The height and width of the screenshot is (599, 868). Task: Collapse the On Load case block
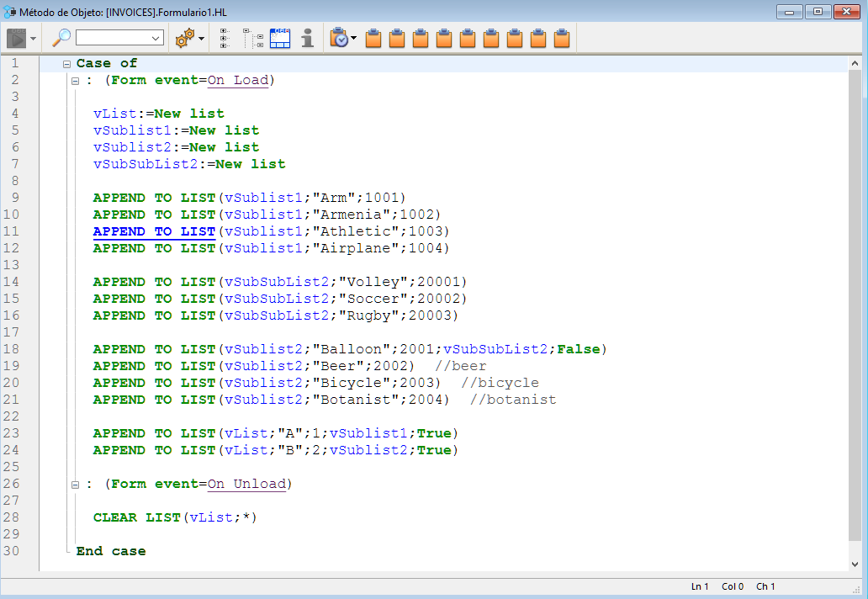click(x=75, y=82)
